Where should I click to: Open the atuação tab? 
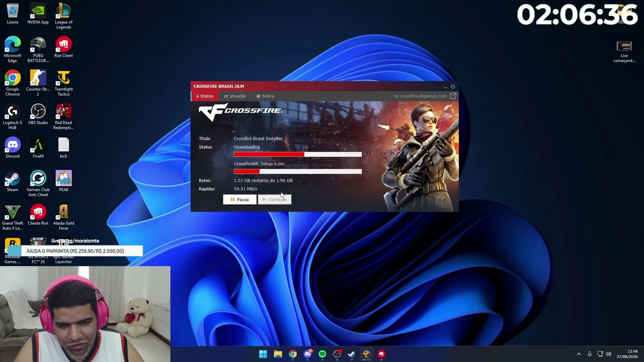tap(235, 96)
